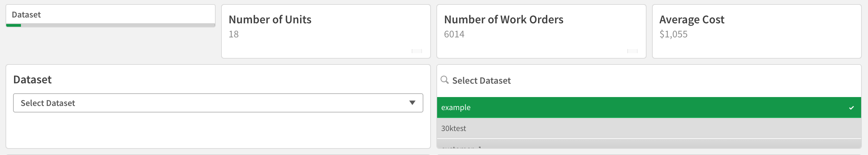Viewport: 868px width, 155px height.
Task: Click the units value 18
Action: [x=233, y=34]
